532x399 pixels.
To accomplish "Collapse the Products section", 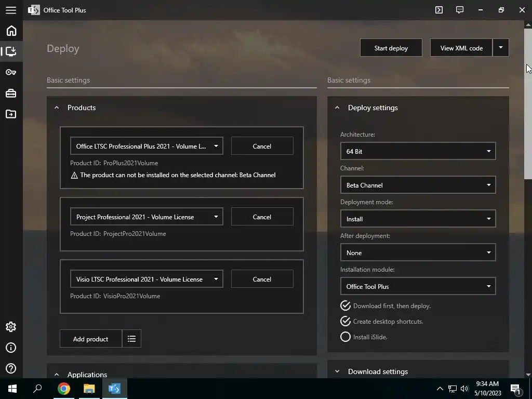I will [57, 108].
